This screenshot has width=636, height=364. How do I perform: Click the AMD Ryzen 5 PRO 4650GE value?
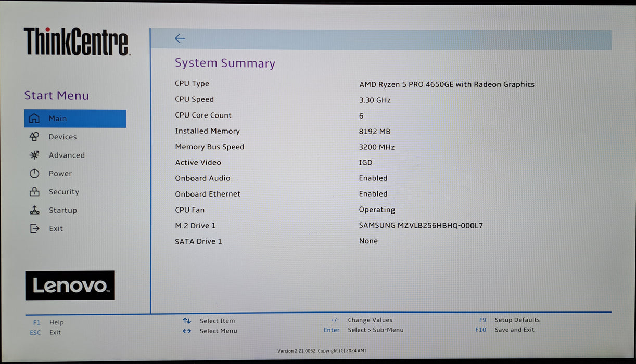coord(447,84)
